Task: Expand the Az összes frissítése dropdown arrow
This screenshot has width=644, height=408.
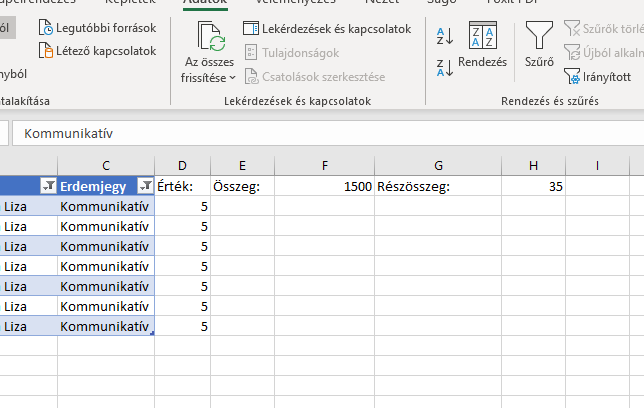Action: (233, 77)
